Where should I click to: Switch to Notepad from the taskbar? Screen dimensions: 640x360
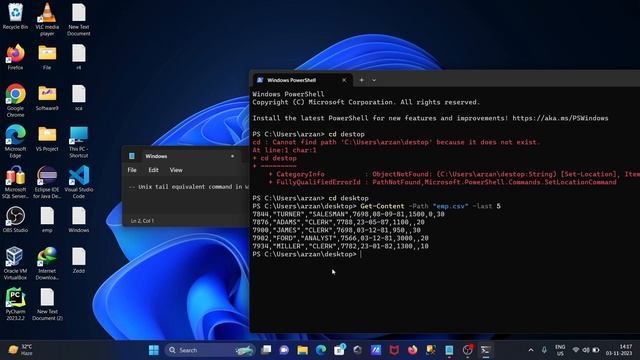pyautogui.click(x=449, y=350)
